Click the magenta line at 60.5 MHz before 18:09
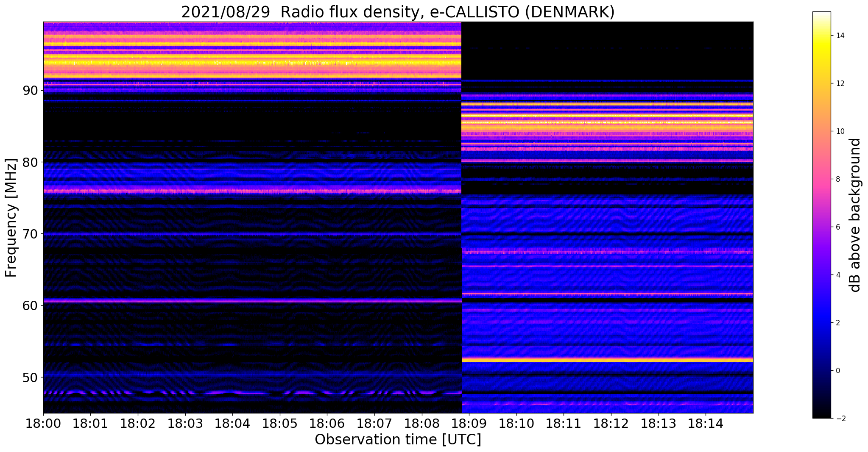 click(x=252, y=301)
